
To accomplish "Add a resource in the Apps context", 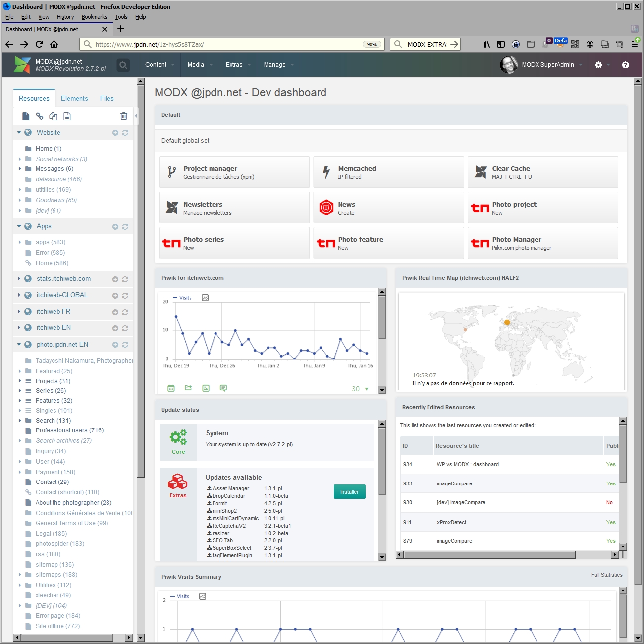I will pyautogui.click(x=115, y=227).
